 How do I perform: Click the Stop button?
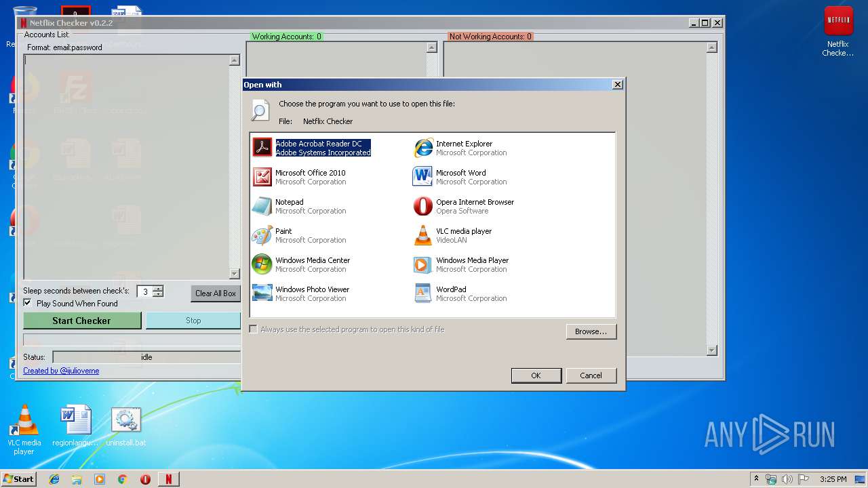tap(193, 321)
